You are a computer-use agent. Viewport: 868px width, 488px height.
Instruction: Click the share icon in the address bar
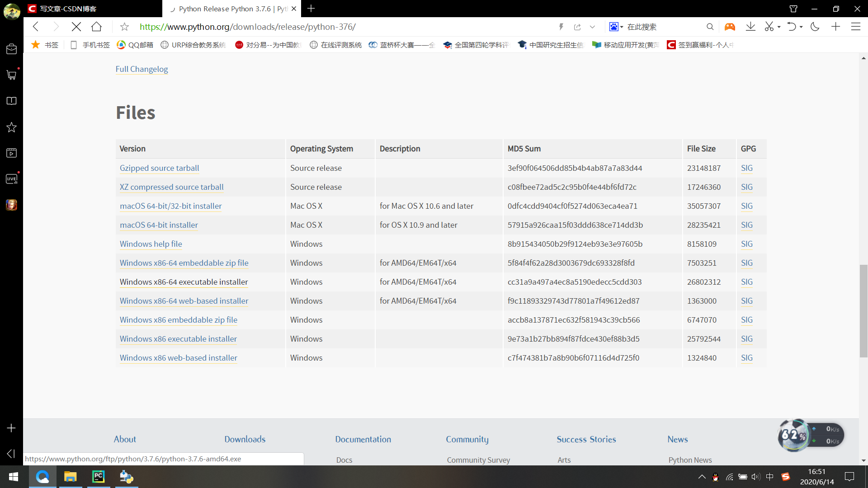click(577, 27)
